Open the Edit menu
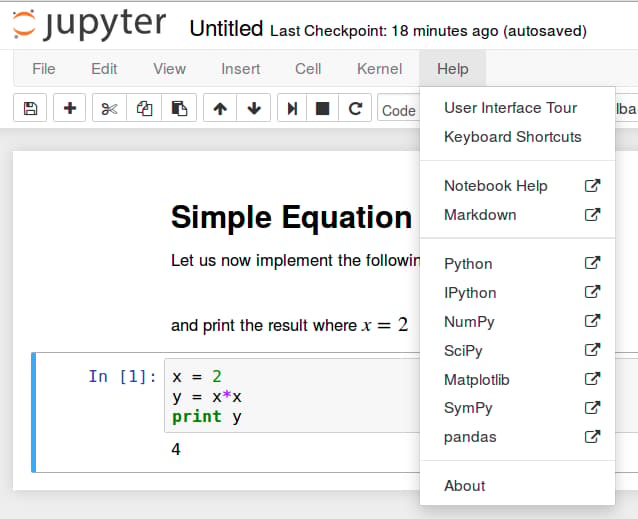Screen dimensions: 638x519 (104, 69)
